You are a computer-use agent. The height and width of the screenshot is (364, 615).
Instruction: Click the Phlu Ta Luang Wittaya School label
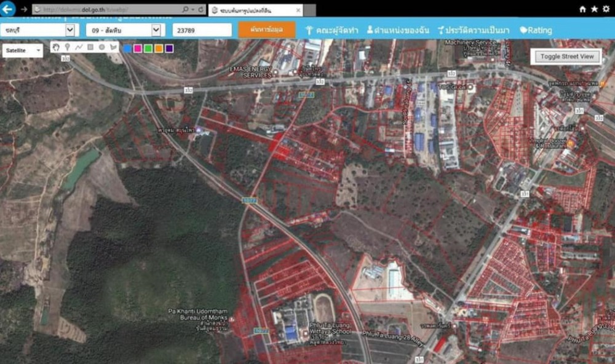[330, 328]
